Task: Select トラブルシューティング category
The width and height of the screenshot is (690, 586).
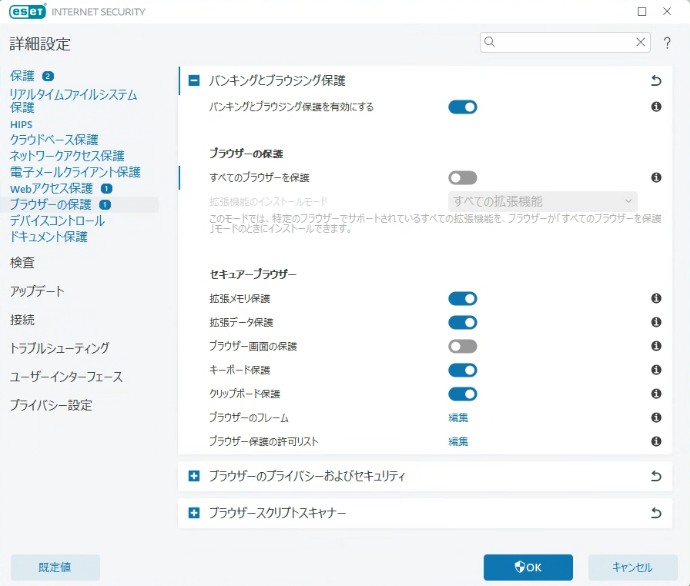Action: pos(59,348)
